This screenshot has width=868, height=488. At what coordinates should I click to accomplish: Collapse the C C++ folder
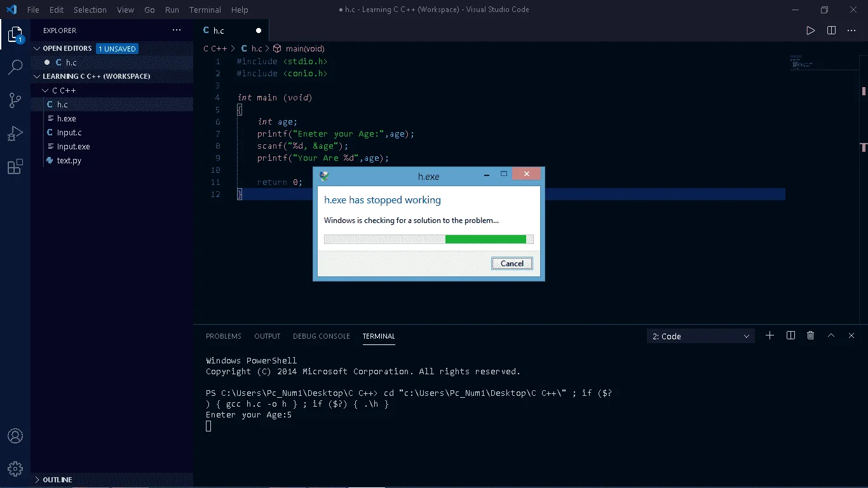coord(112,90)
